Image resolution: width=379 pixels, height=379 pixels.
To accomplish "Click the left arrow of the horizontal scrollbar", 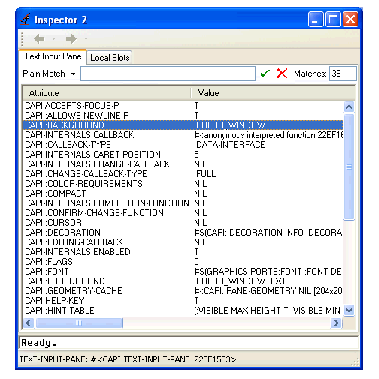I will pyautogui.click(x=29, y=323).
